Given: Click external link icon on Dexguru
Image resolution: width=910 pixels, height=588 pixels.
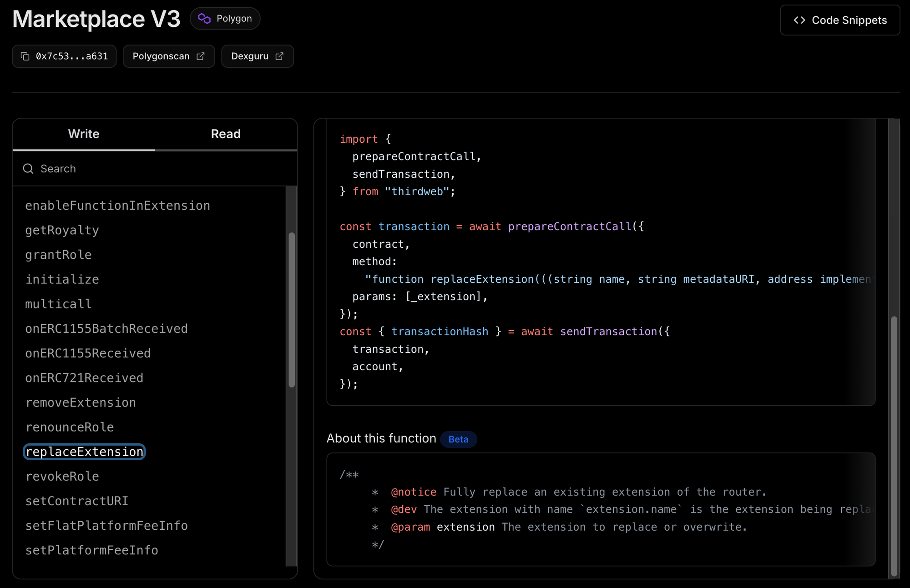Looking at the screenshot, I should [279, 56].
